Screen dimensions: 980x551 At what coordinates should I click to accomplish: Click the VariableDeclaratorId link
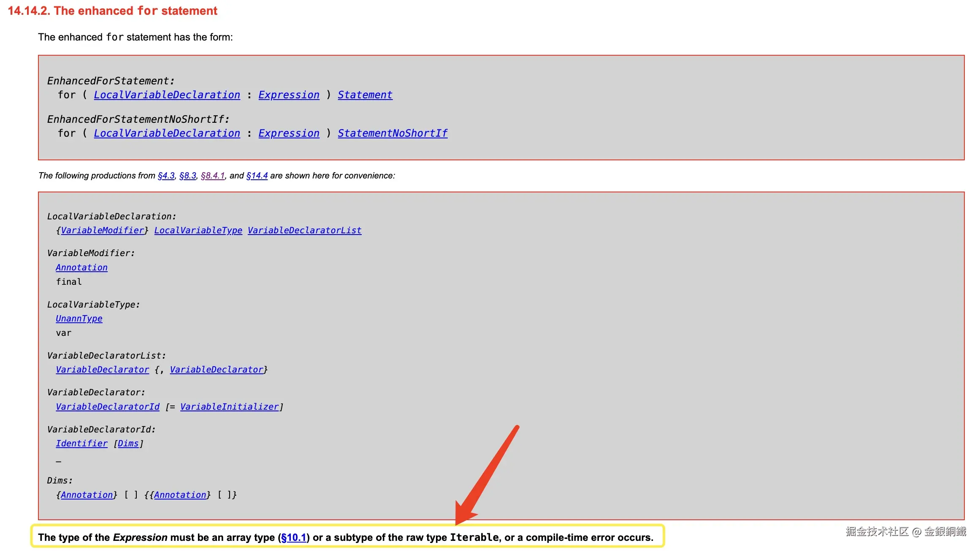[x=108, y=407]
